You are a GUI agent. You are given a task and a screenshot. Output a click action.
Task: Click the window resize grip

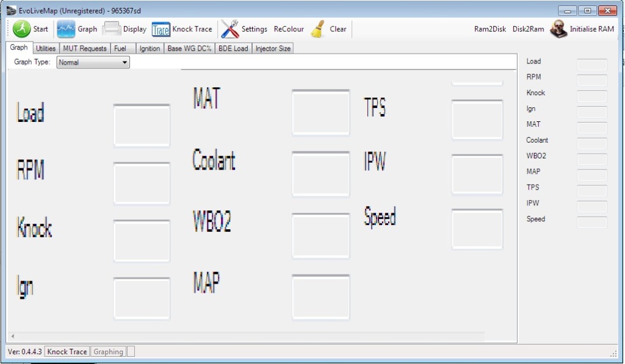pos(614,353)
